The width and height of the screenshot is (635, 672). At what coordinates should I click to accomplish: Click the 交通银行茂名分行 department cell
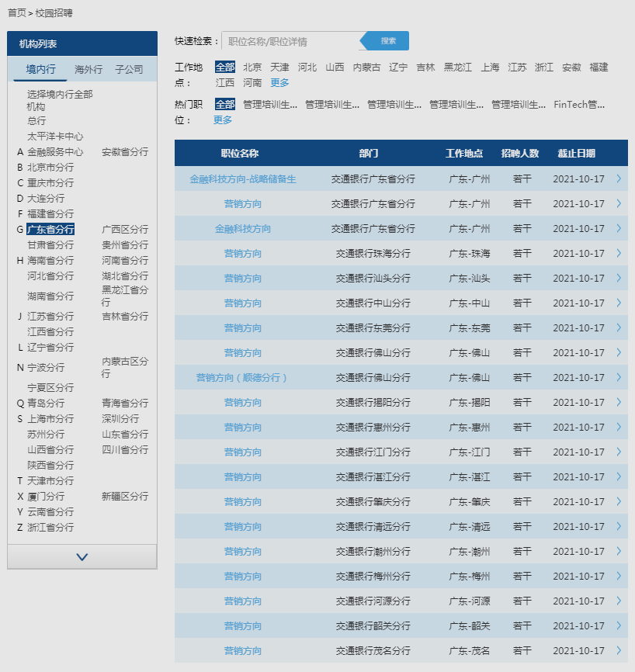point(373,651)
